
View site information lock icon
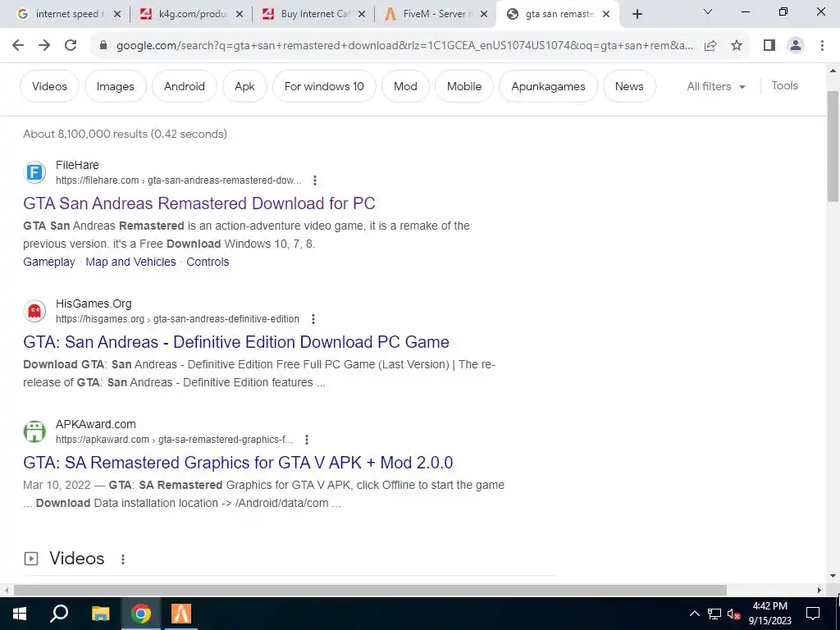click(x=103, y=46)
